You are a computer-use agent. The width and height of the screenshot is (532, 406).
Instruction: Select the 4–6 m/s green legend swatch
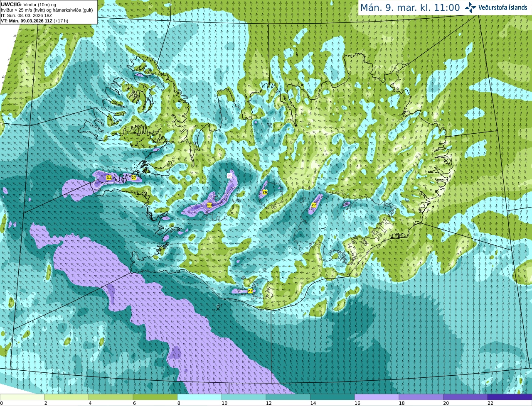(x=111, y=397)
